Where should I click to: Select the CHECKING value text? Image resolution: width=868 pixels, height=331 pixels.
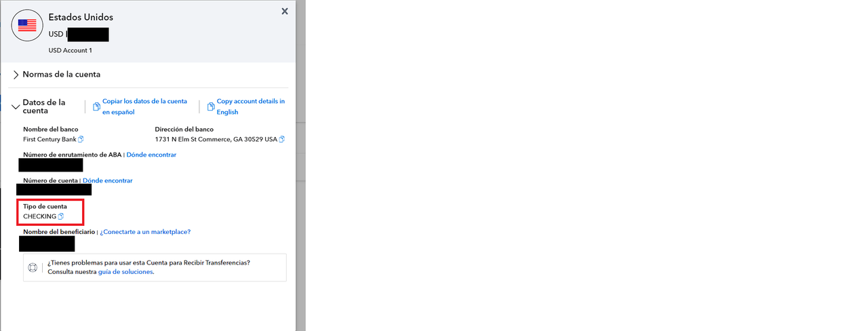pos(39,216)
